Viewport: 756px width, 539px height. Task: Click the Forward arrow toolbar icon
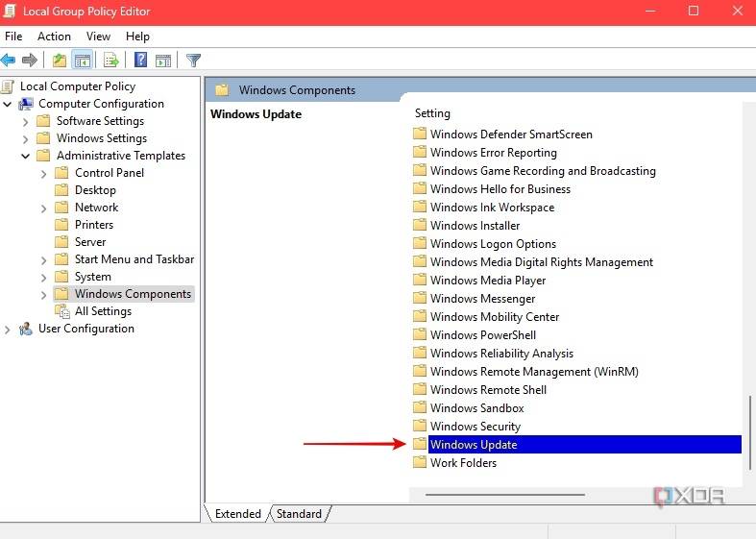click(30, 61)
